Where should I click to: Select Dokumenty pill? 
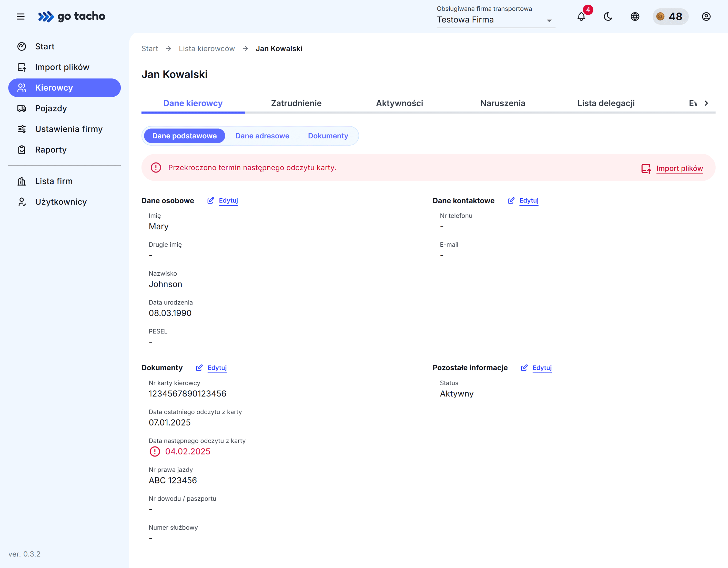pos(328,136)
